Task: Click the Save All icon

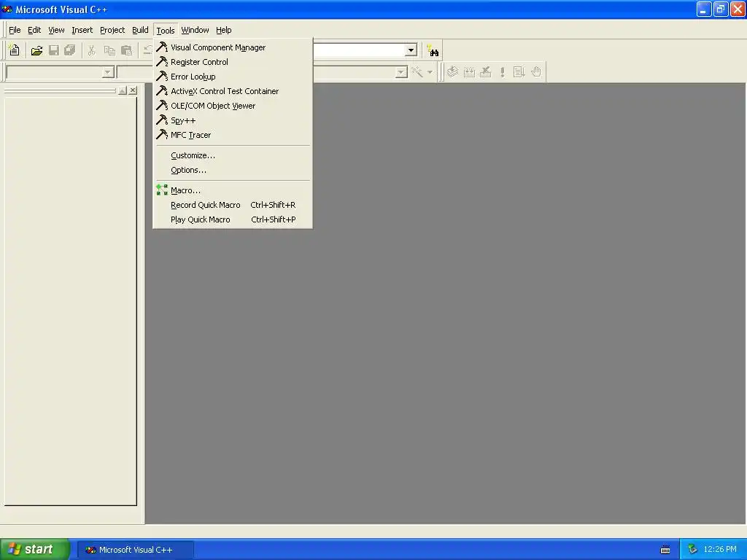Action: pos(70,50)
